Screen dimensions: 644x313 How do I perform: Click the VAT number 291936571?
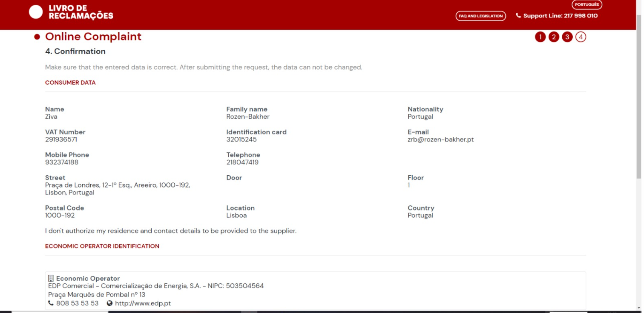coord(61,139)
